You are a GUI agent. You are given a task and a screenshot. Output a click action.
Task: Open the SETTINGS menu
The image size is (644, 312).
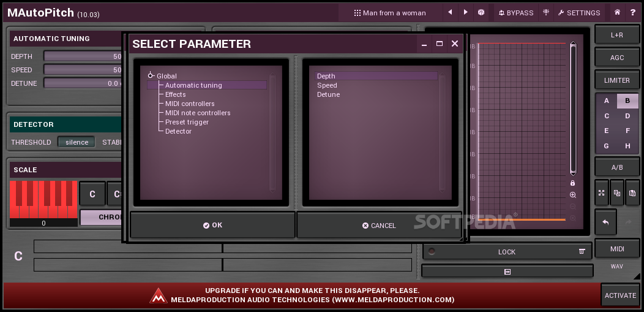coord(579,13)
